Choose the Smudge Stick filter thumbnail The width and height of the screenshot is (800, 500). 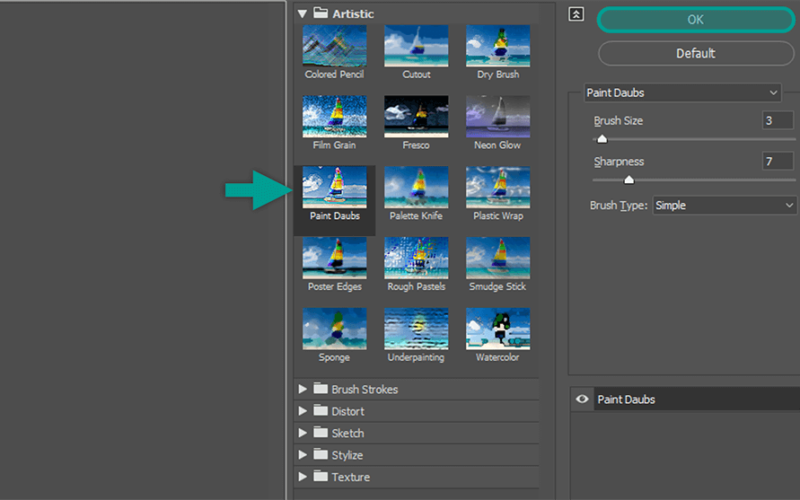pyautogui.click(x=497, y=258)
